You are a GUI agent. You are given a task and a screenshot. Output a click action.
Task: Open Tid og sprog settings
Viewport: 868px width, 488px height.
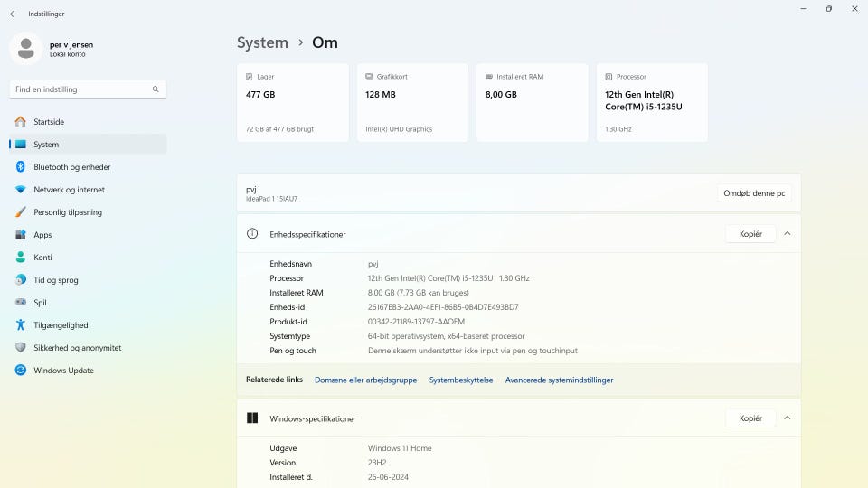coord(55,280)
